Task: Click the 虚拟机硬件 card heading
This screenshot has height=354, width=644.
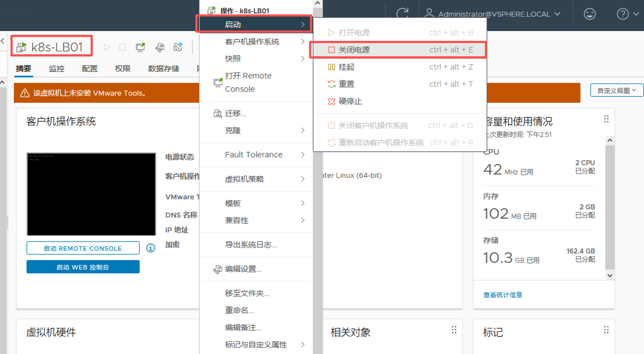Action: pos(51,332)
